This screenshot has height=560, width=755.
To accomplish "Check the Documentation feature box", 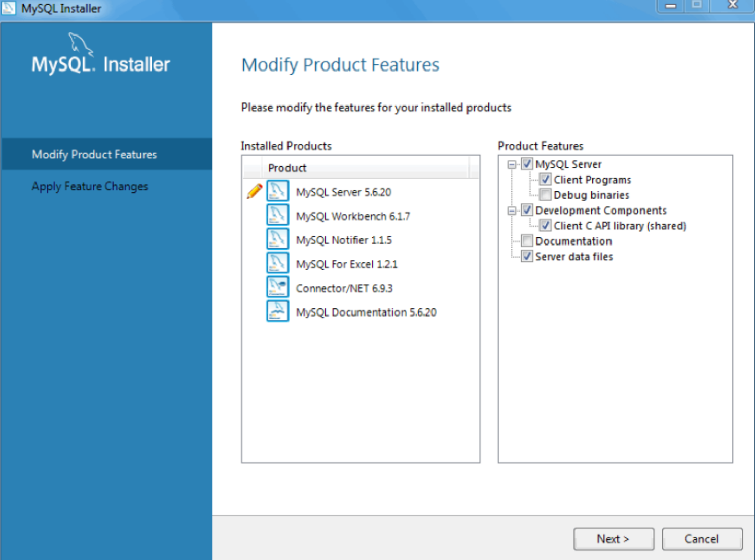I will click(526, 241).
